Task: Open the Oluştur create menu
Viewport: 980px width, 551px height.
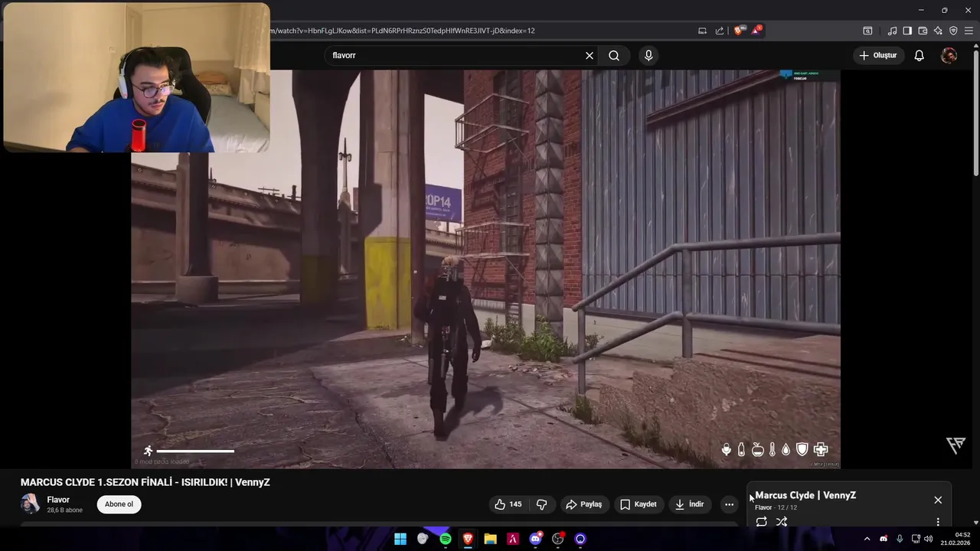Action: (877, 55)
